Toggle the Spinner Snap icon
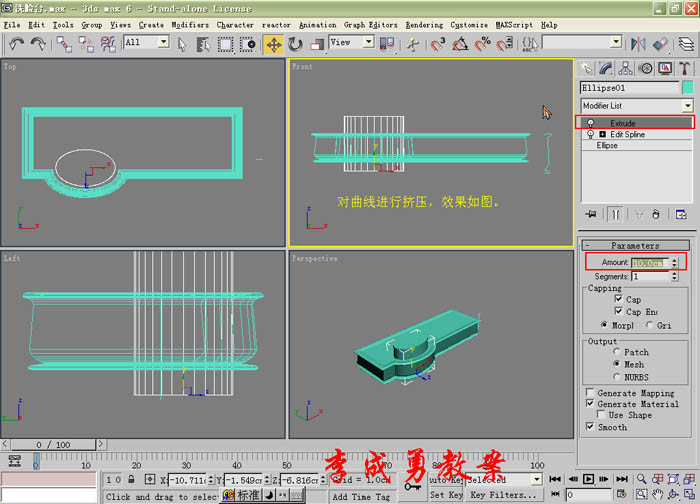 click(x=504, y=44)
